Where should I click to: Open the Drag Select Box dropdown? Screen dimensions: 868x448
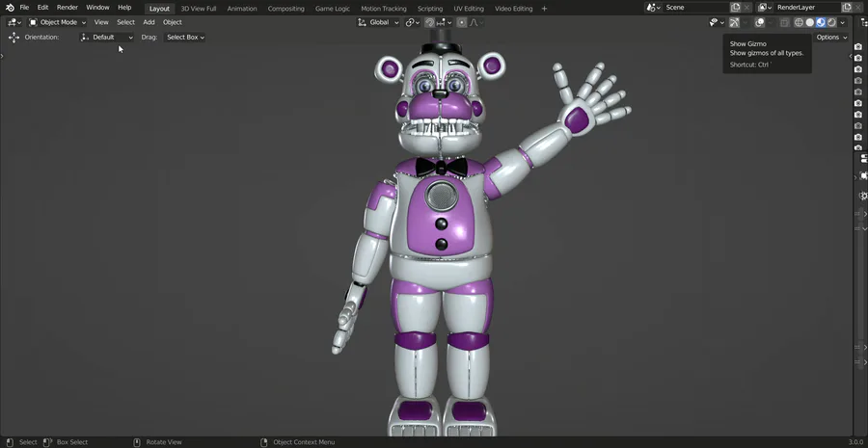pyautogui.click(x=185, y=37)
